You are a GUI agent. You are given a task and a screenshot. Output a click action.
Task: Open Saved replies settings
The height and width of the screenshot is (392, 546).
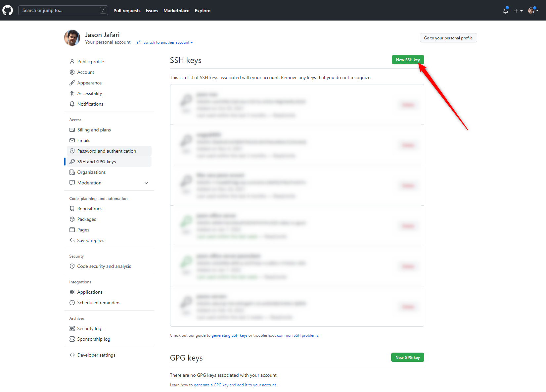click(109, 240)
